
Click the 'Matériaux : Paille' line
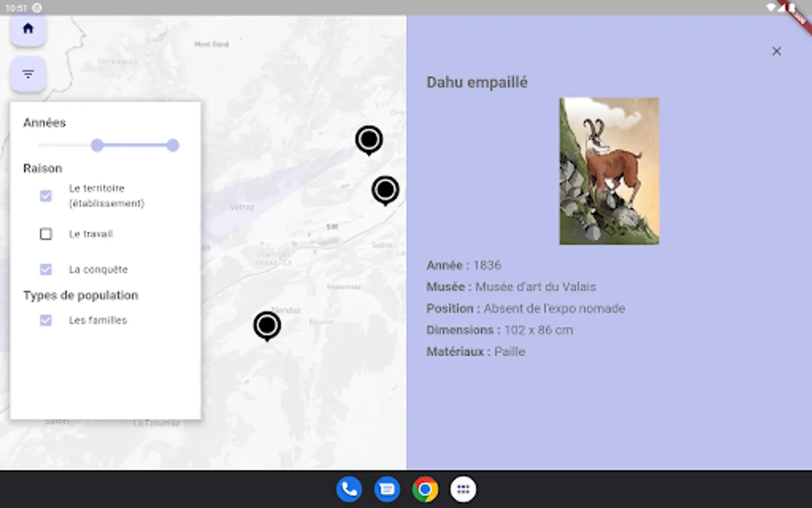(x=476, y=352)
